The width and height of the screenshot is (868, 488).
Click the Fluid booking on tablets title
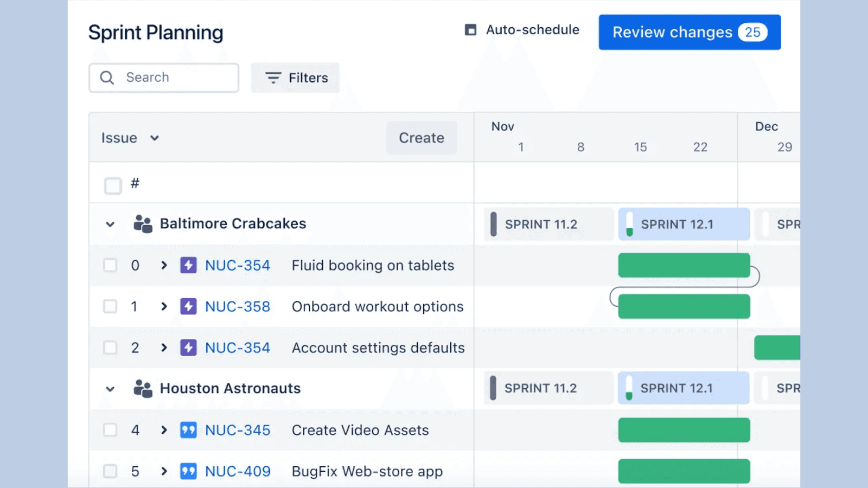(373, 265)
